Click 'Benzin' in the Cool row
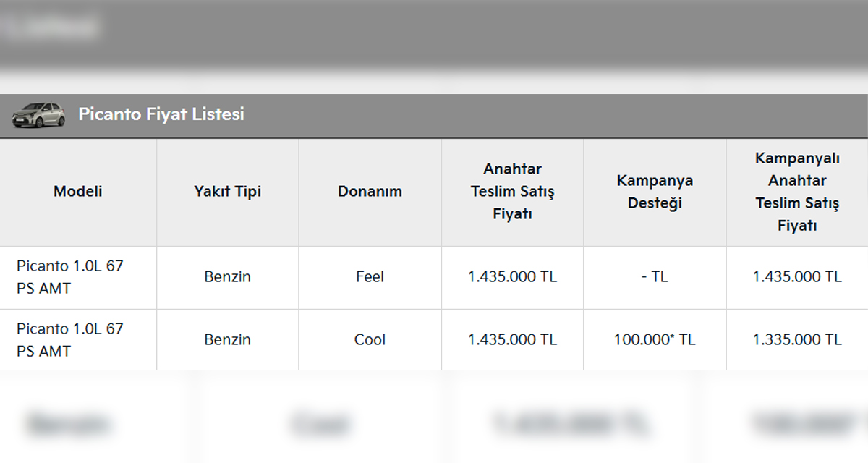The image size is (868, 463). [228, 340]
